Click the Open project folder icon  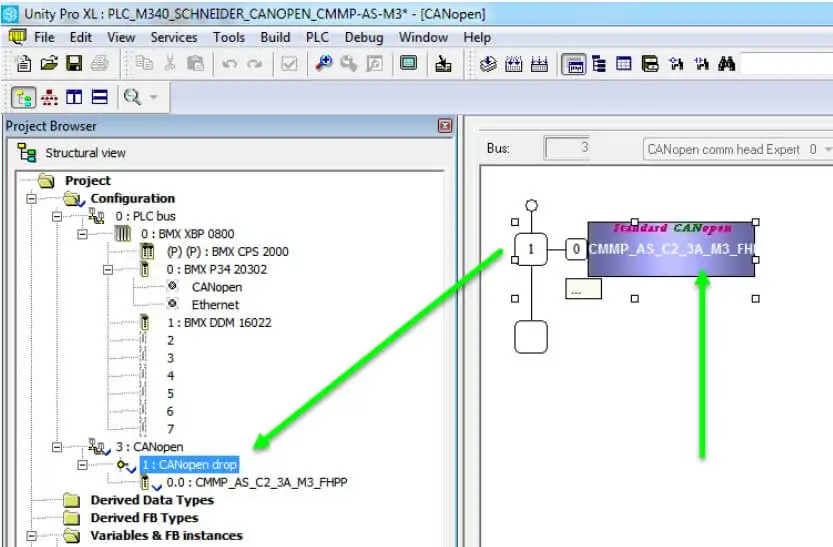[x=49, y=64]
